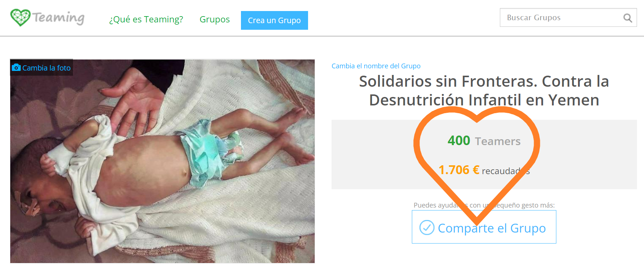
Task: Click the magnifier search icon
Action: click(x=627, y=18)
